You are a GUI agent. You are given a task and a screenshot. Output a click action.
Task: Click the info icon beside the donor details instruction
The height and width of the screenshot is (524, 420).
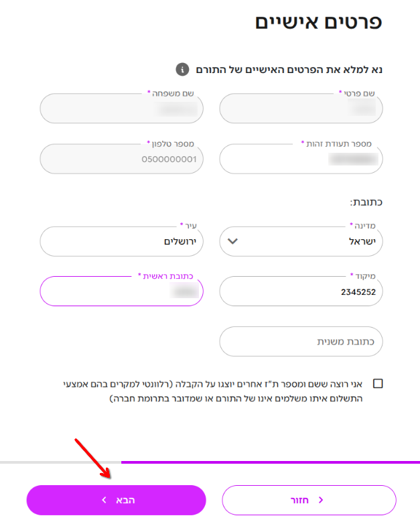[182, 69]
